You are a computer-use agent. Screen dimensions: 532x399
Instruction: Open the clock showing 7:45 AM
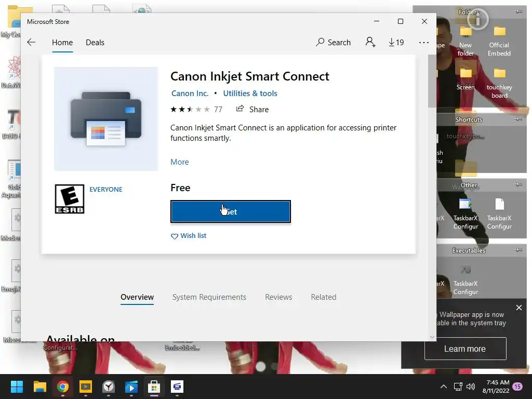point(496,387)
